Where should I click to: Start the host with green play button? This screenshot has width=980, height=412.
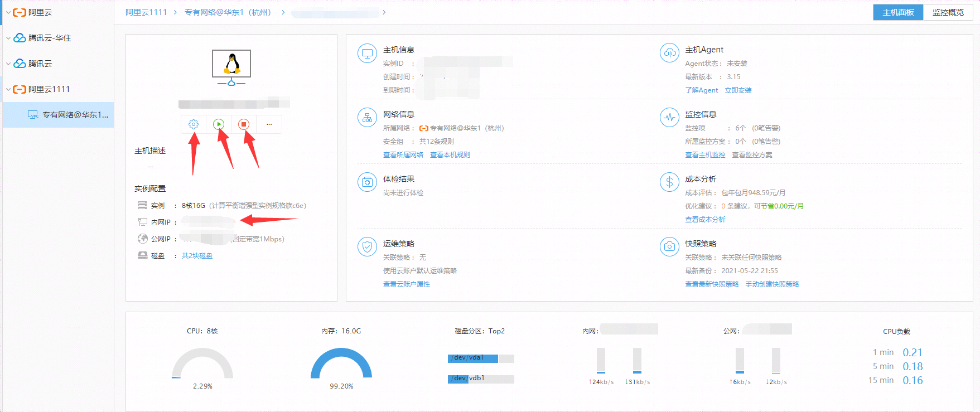click(219, 124)
